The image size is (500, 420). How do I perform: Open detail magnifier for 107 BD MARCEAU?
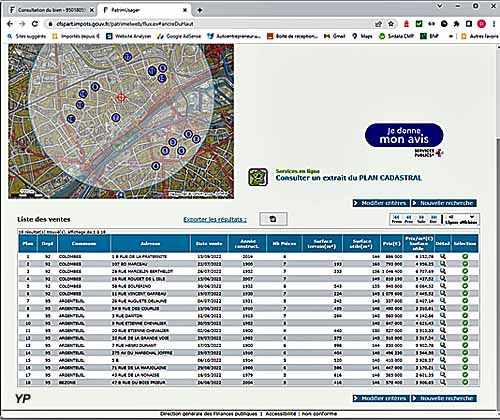[442, 264]
